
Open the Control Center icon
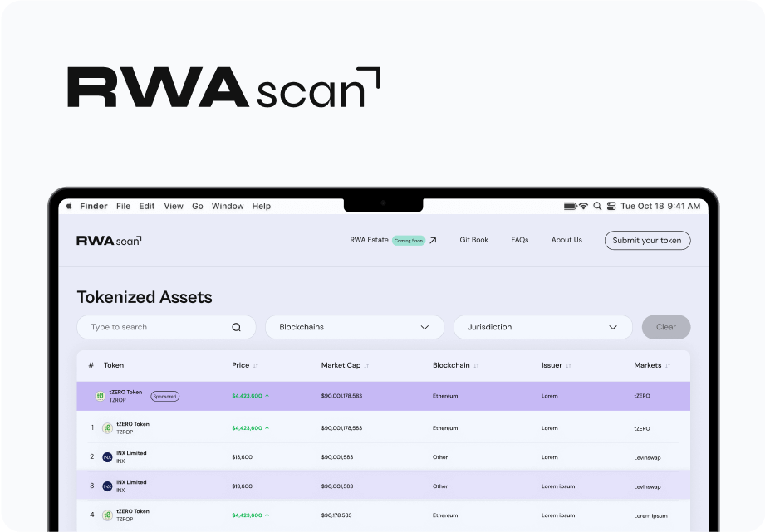click(611, 206)
